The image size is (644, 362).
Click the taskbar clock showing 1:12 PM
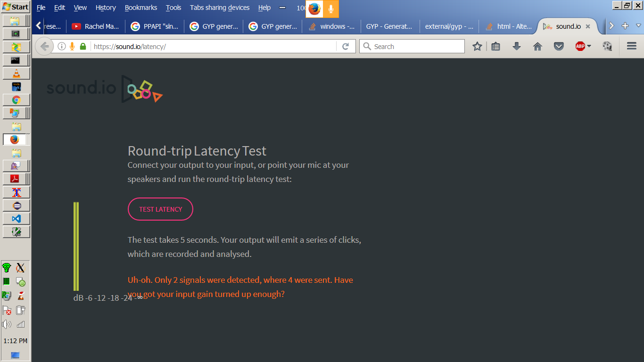pyautogui.click(x=16, y=340)
